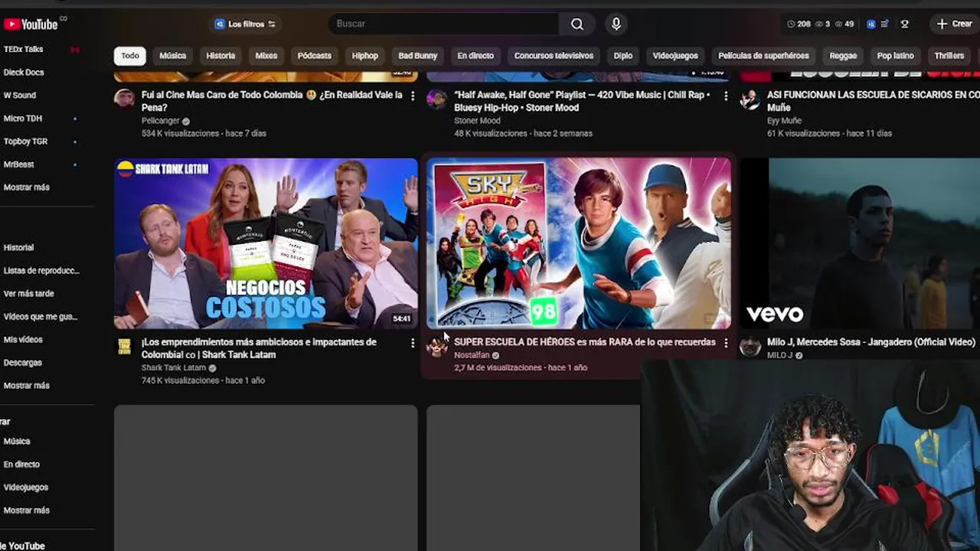Select the En directo filter chip
The height and width of the screenshot is (551, 980).
pos(475,56)
